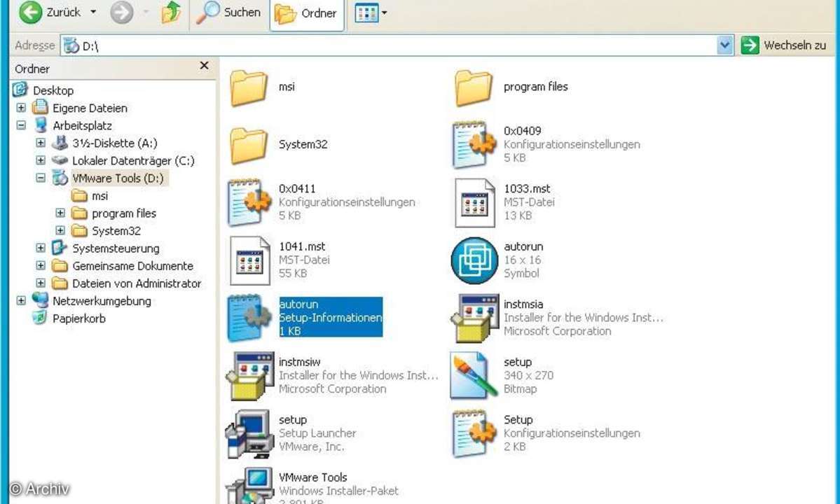Select Gemeinsame Dokumente folder

click(132, 266)
